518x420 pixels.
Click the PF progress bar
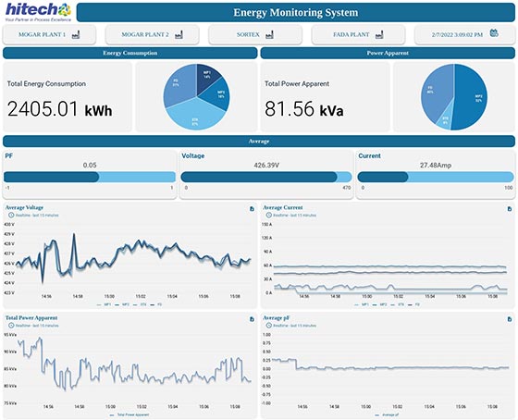[x=90, y=177]
